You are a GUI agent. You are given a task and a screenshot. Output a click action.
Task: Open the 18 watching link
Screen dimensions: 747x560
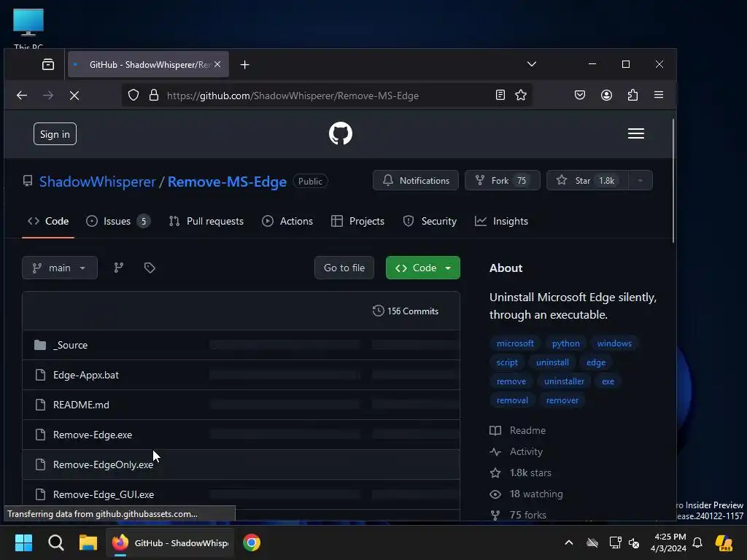point(527,494)
